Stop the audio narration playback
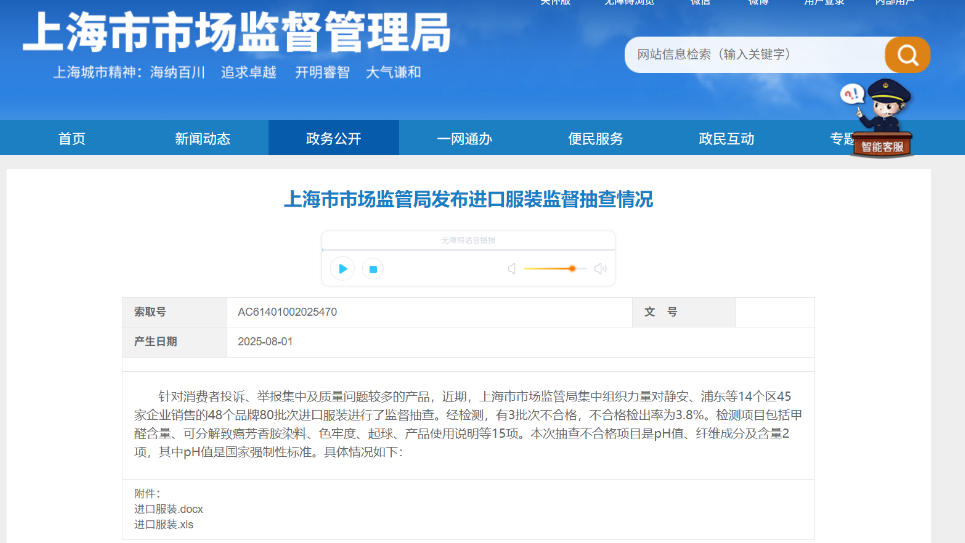 point(372,269)
